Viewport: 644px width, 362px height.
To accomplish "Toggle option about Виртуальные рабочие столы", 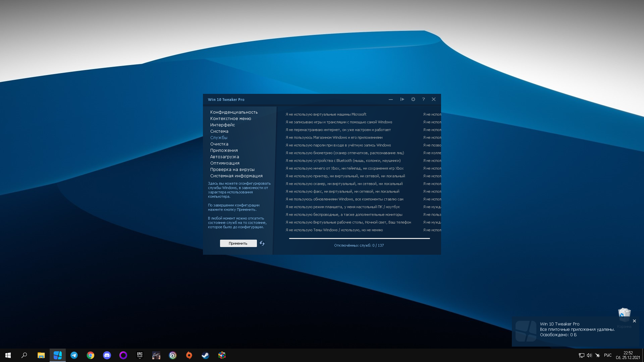I will pos(348,222).
